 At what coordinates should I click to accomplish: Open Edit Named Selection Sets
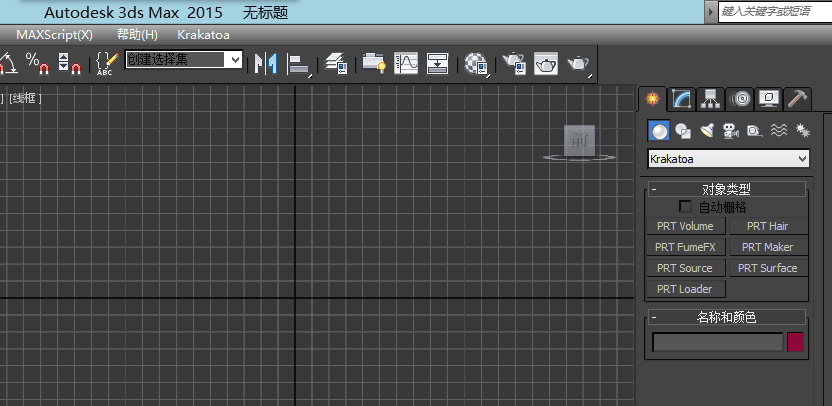pyautogui.click(x=107, y=64)
